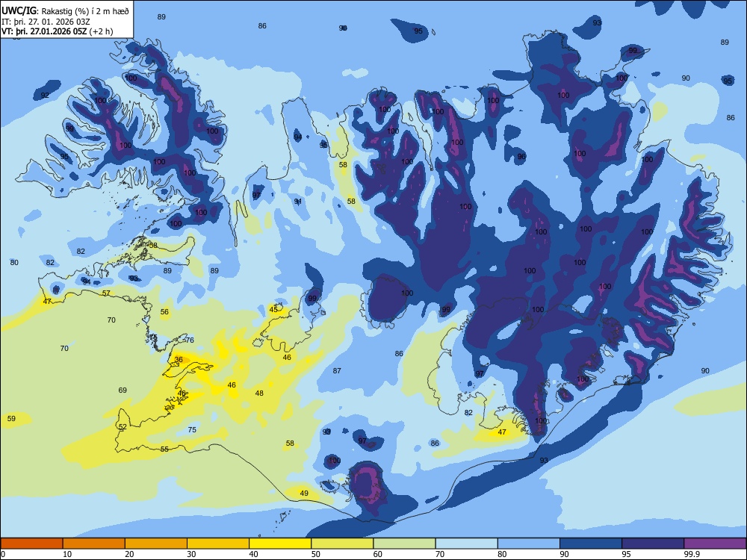The width and height of the screenshot is (747, 560).
Task: Click the map value '52' on the southwest peninsula
Action: pyautogui.click(x=123, y=426)
